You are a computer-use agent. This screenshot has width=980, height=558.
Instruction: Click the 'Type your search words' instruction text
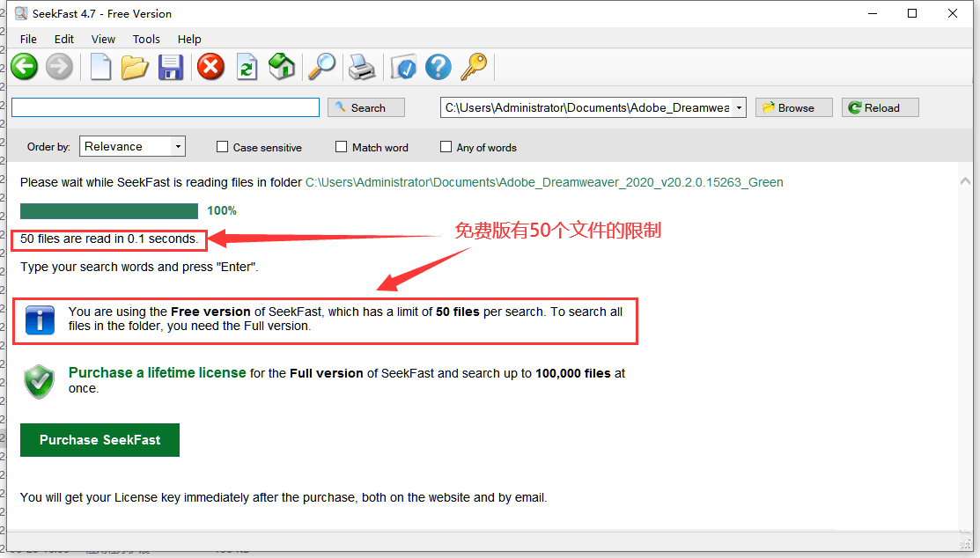click(139, 267)
